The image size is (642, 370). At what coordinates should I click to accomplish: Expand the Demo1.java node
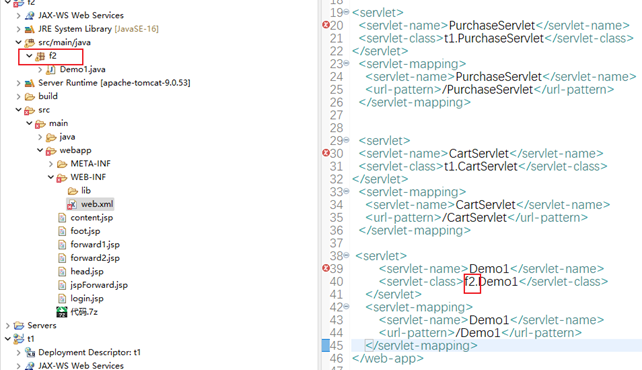pyautogui.click(x=40, y=70)
